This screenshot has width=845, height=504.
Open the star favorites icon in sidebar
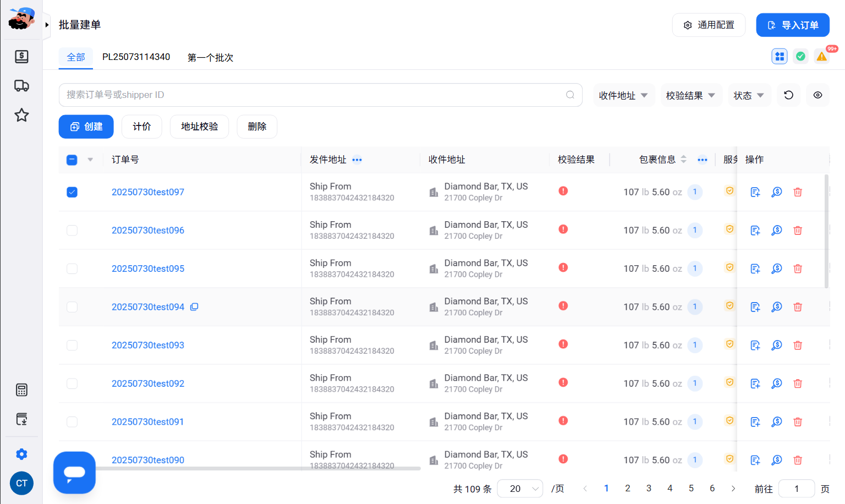tap(21, 115)
